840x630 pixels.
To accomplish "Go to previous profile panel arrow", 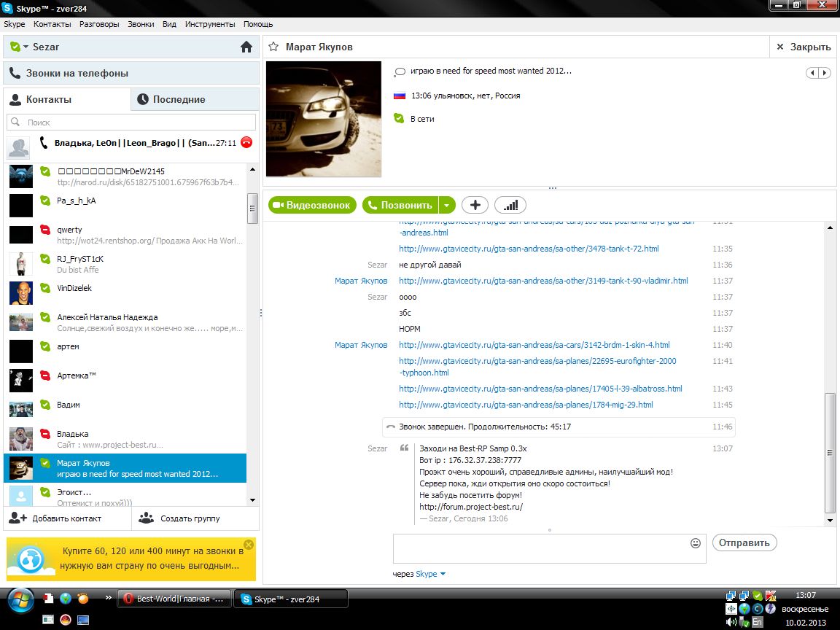I will click(813, 73).
